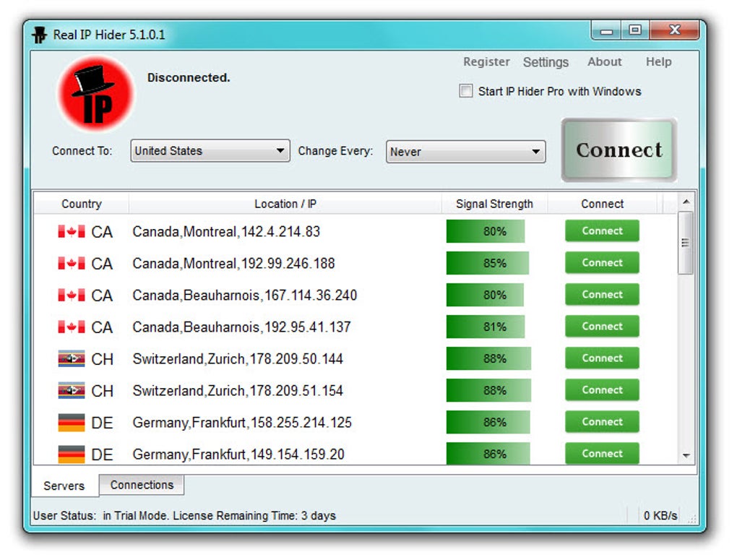This screenshot has width=737, height=560.
Task: Open the Help menu
Action: (658, 61)
